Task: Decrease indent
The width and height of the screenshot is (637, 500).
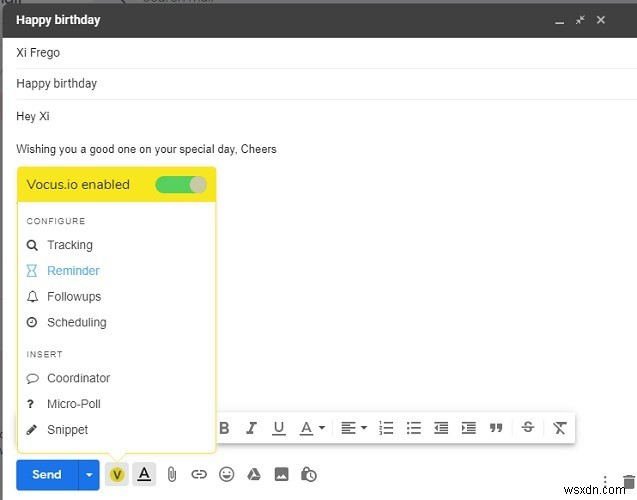Action: [441, 428]
